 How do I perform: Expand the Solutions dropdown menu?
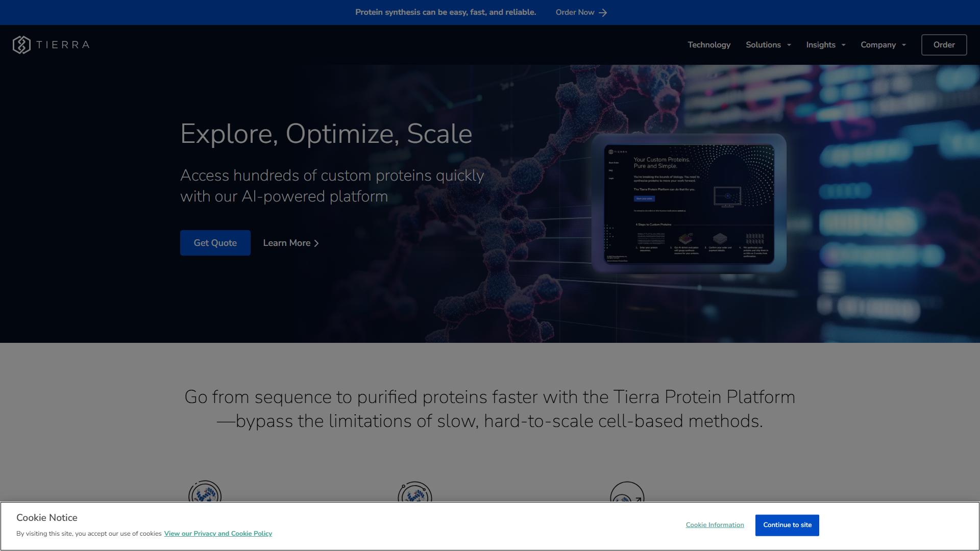[x=768, y=45]
